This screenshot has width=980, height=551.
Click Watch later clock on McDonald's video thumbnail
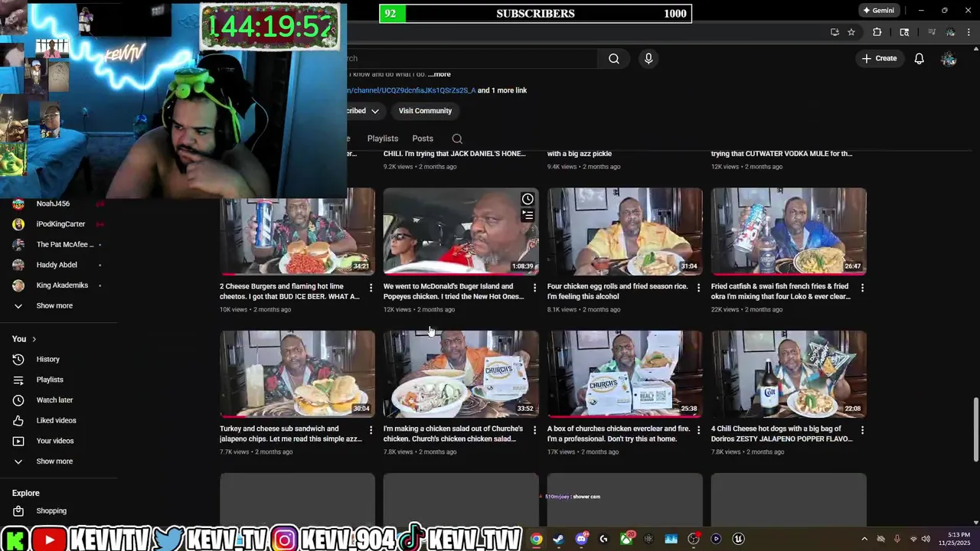point(528,199)
